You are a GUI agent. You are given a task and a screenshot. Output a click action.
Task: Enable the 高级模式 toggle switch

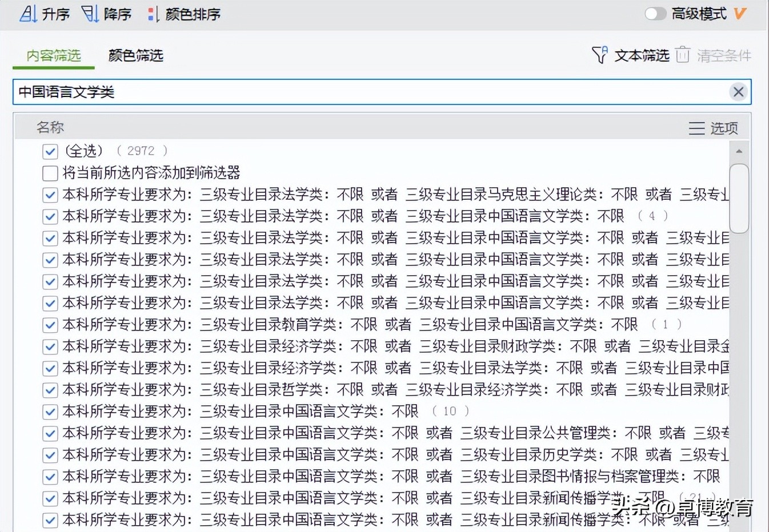click(x=655, y=13)
